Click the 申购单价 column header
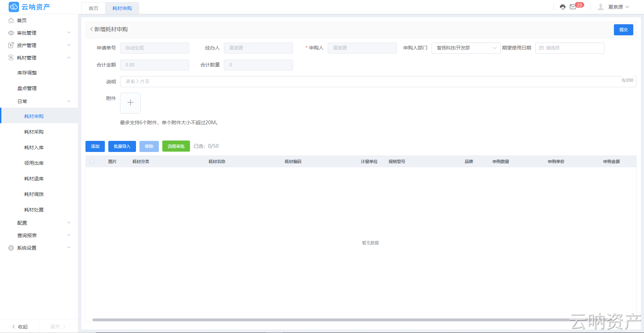Viewport: 644px width, 333px height. click(556, 162)
